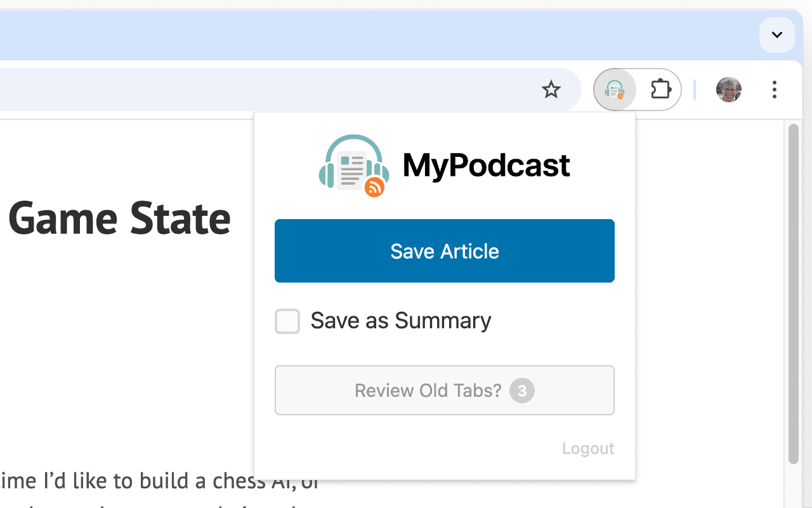Click the article paragraph about chess AI
Image resolution: width=812 pixels, height=508 pixels.
click(159, 481)
